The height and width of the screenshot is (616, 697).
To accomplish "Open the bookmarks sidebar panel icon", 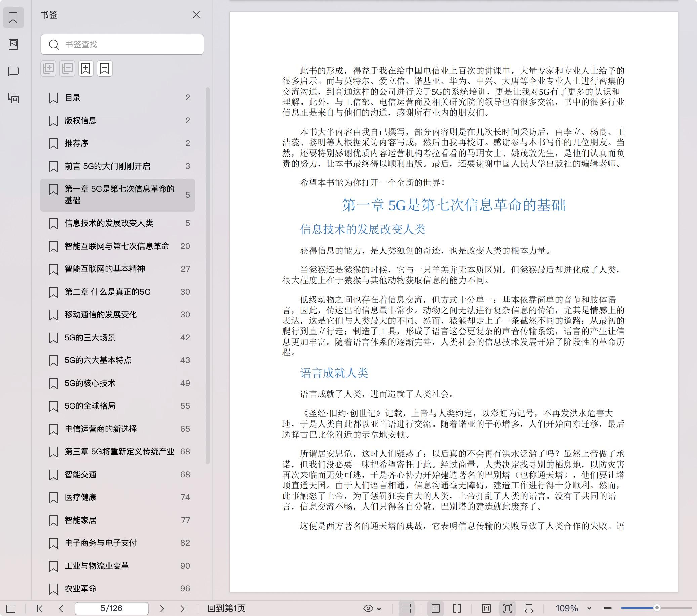I will point(13,17).
